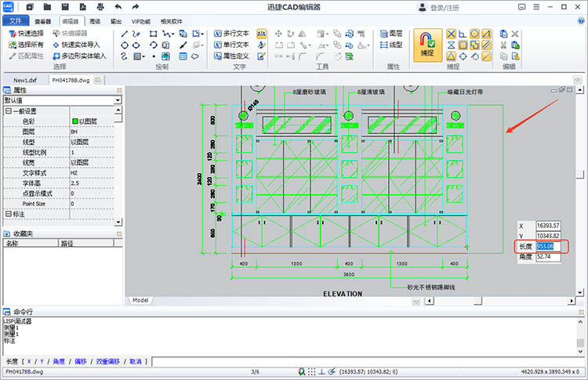
Task: Toggle the endpoint X snap option
Action: coord(451,34)
